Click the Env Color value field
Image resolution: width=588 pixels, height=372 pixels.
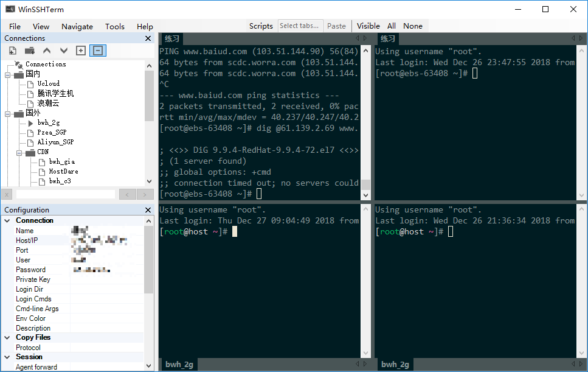pyautogui.click(x=107, y=318)
